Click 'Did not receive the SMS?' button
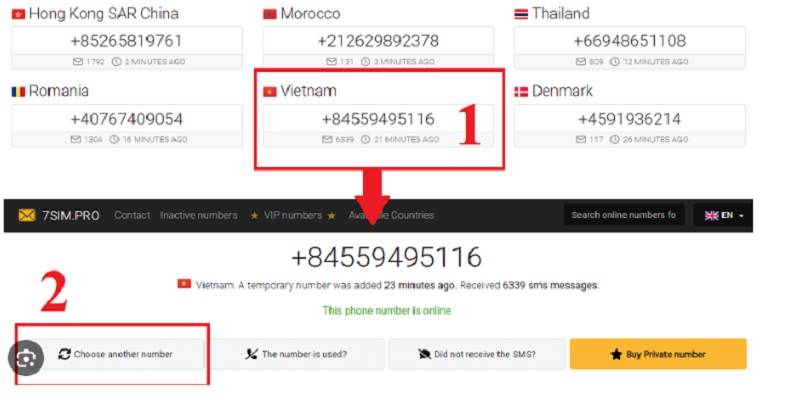 point(477,354)
